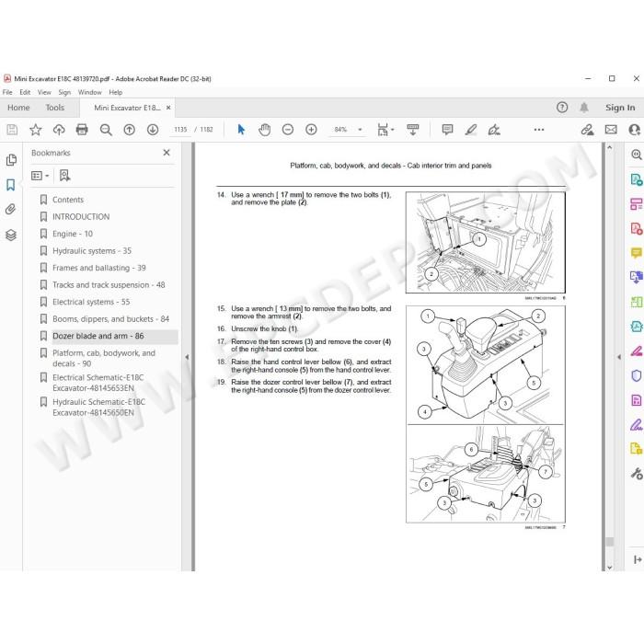Show page thumbnails panel in left sidebar
The width and height of the screenshot is (644, 644).
11,160
